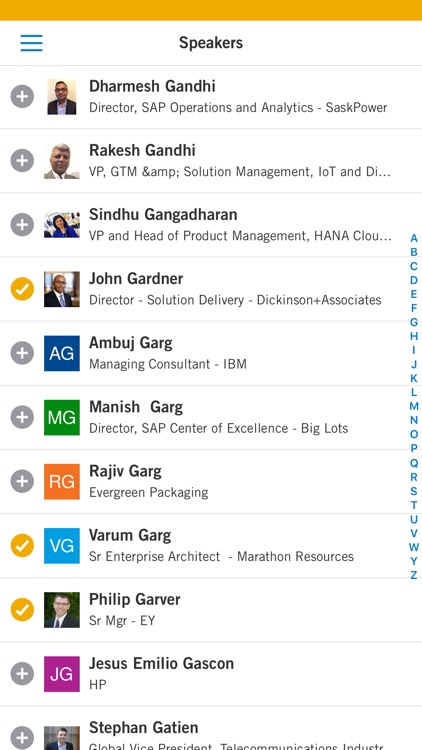The height and width of the screenshot is (750, 422).
Task: Jump to letter L in index
Action: tap(414, 392)
